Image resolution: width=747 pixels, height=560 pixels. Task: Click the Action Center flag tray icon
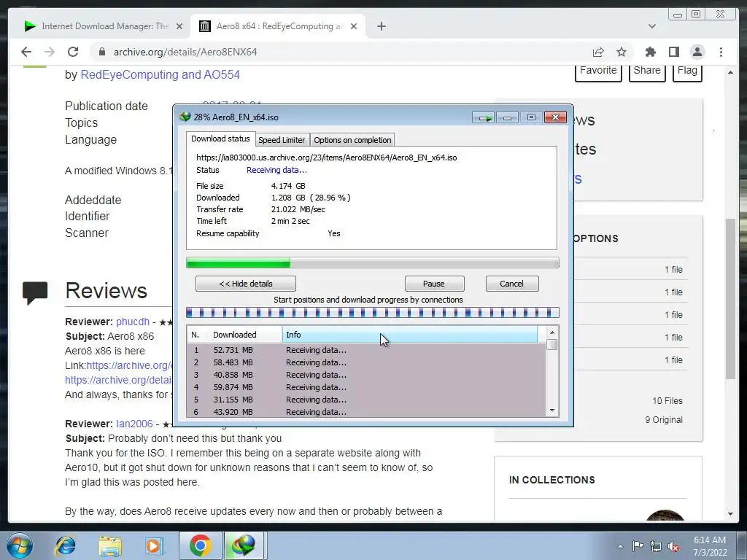[638, 546]
